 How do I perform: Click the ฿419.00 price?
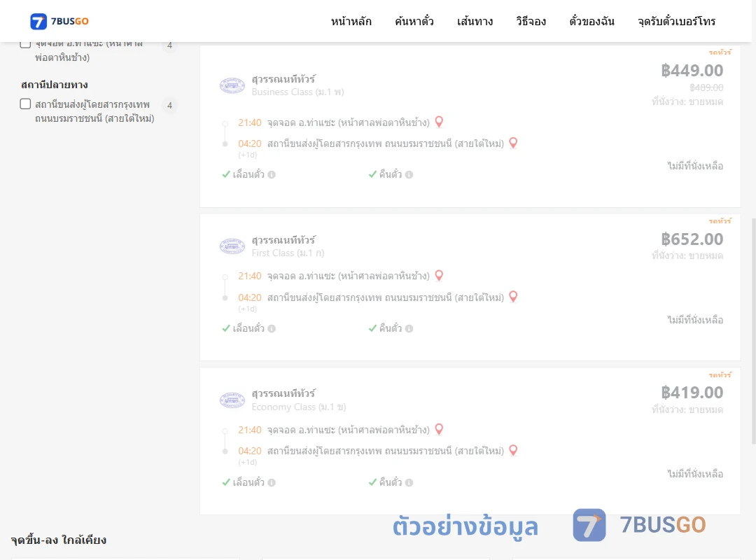pyautogui.click(x=692, y=393)
